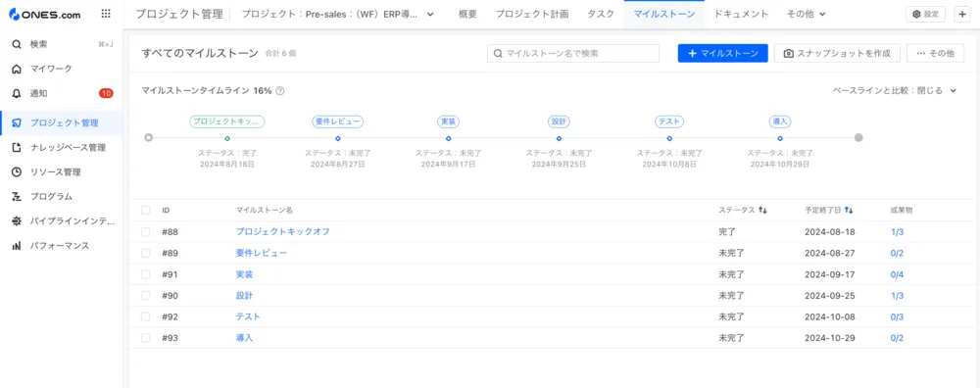Screen dimensions: 980x388
Task: Click the Performance bar chart icon
Action: [17, 246]
